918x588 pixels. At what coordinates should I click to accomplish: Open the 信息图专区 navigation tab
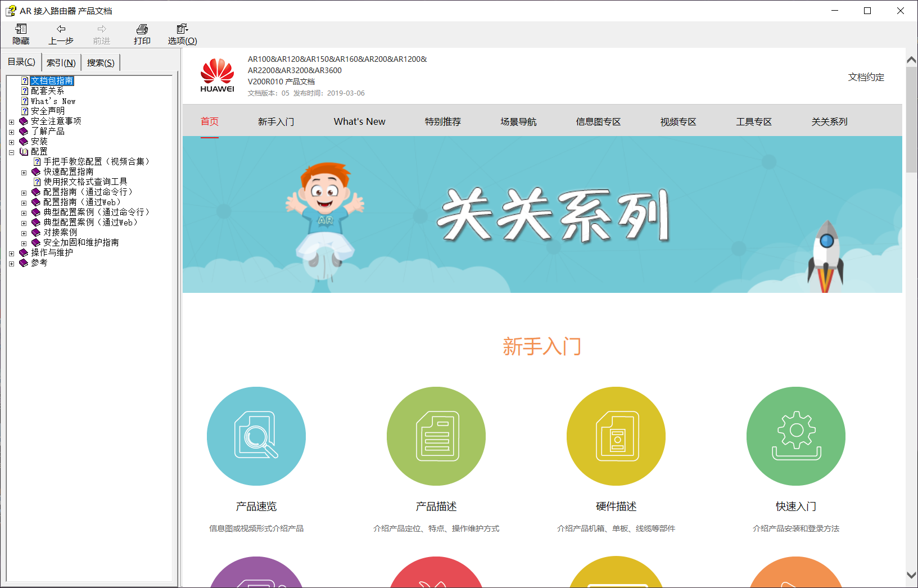coord(599,121)
